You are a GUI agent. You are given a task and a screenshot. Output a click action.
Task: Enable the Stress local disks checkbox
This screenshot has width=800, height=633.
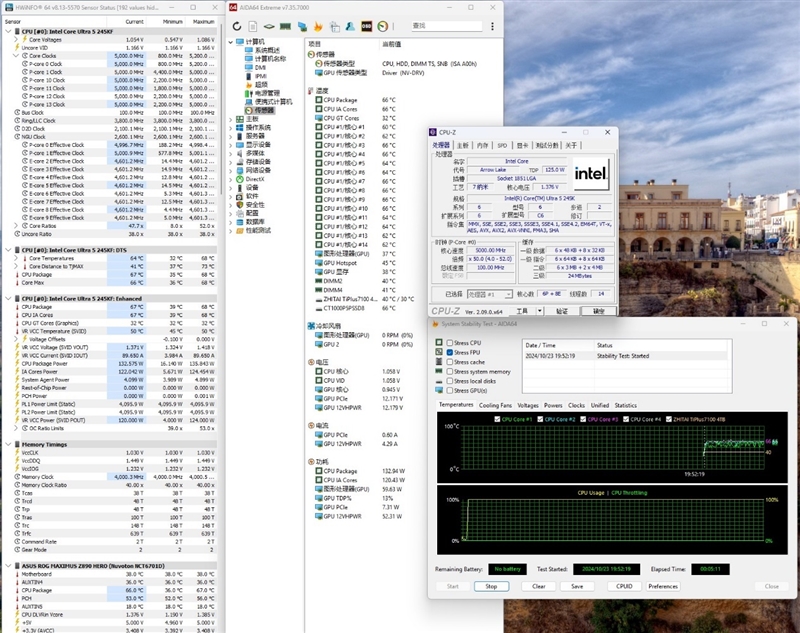[449, 381]
